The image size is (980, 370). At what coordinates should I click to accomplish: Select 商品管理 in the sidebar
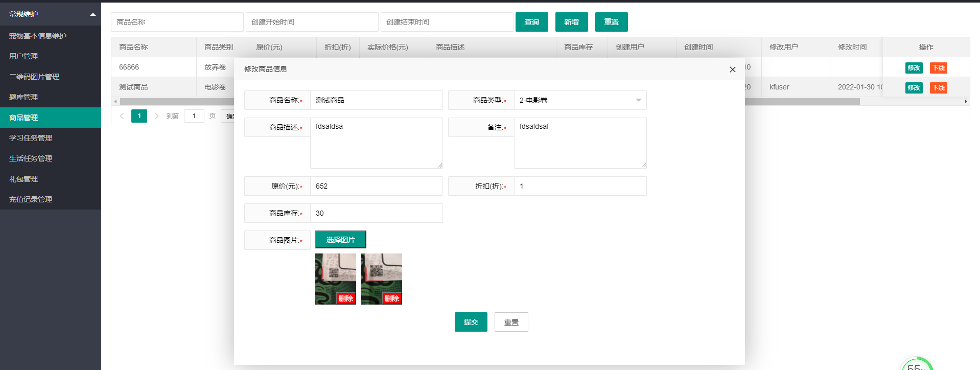click(51, 118)
